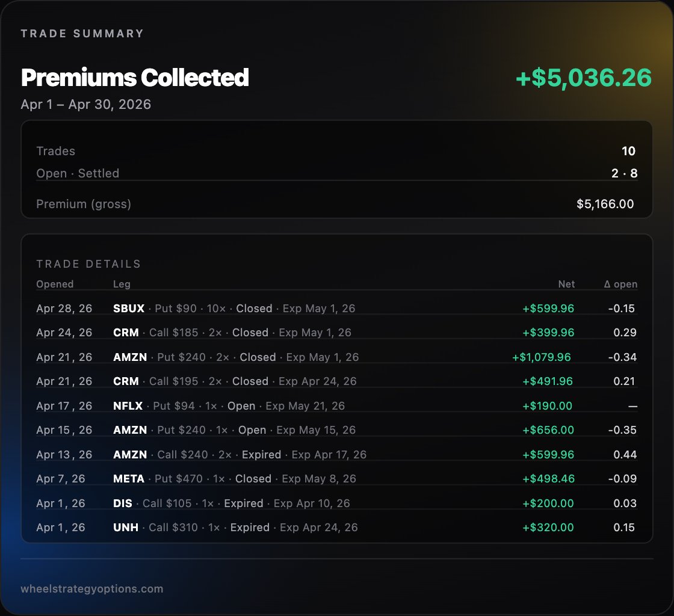The image size is (674, 616).
Task: Click the delta value 0.44
Action: [625, 455]
